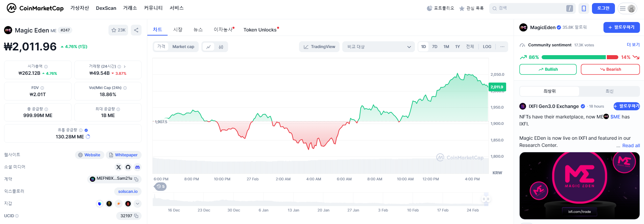Viewport: 644px width, 224px height.
Task: Open the first blue shield wallet icon
Action: 100,204
